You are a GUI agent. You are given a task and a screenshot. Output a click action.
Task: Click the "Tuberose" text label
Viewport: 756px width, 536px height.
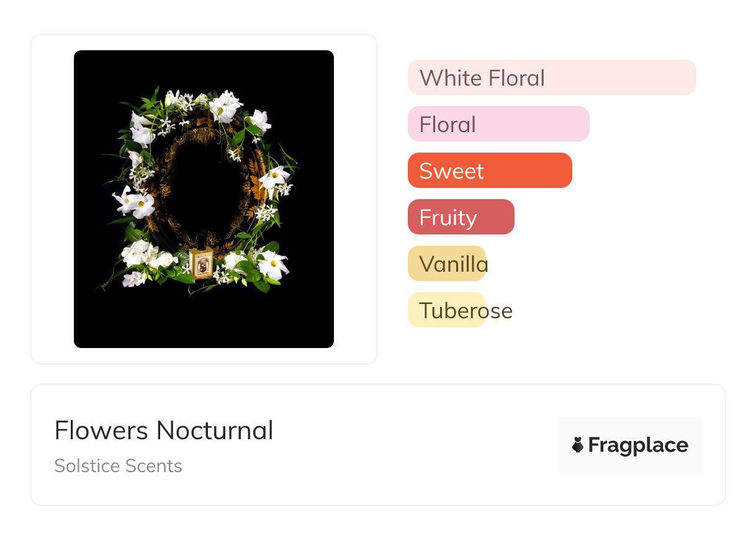pos(466,311)
